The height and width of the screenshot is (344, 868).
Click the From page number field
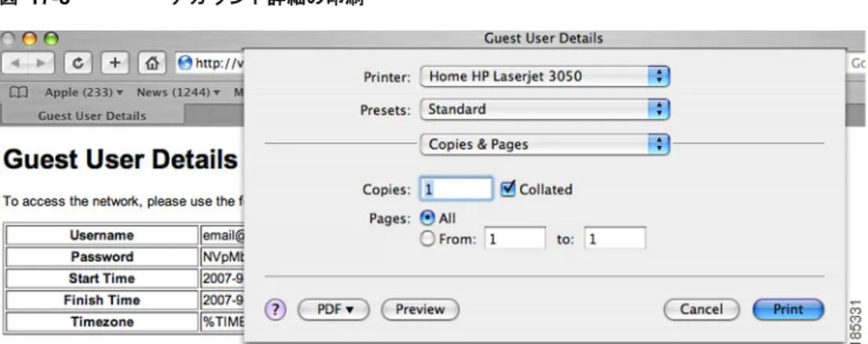pos(515,240)
